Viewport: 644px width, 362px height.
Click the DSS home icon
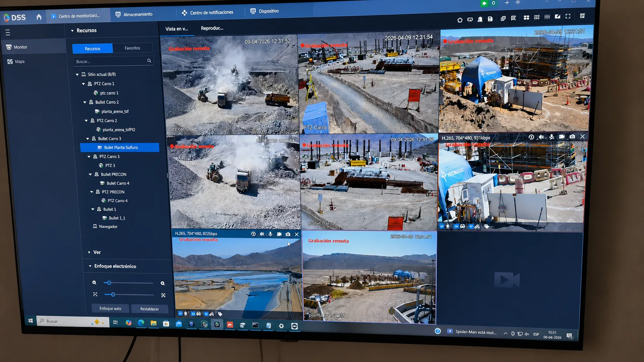[x=39, y=17]
